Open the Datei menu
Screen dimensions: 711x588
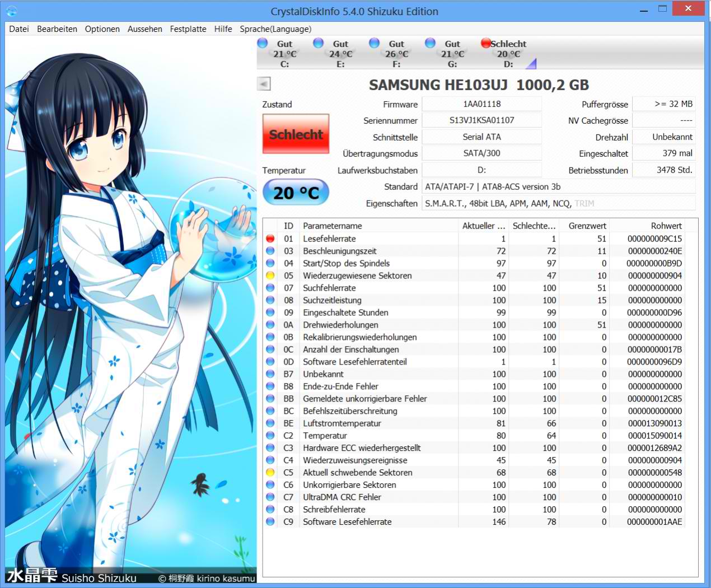19,29
